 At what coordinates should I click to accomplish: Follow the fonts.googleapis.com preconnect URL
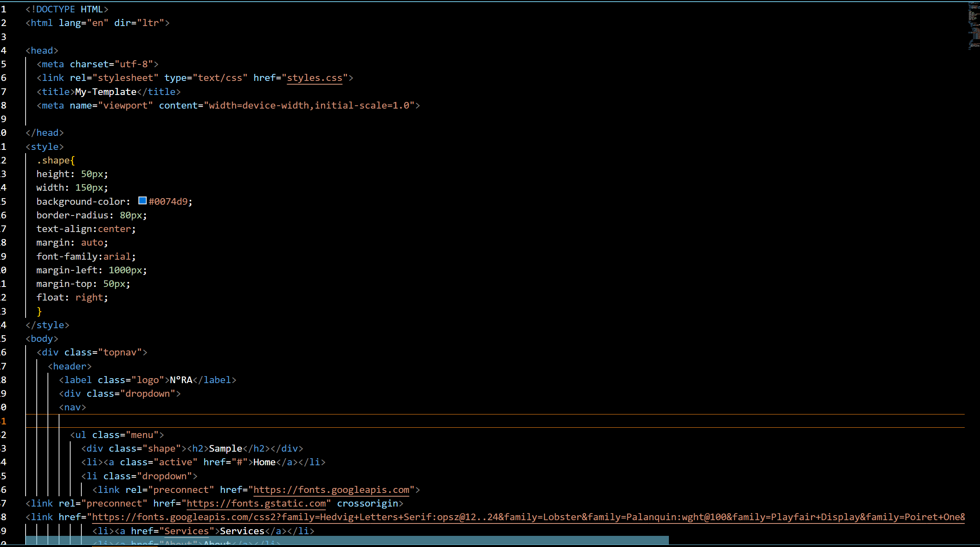click(x=331, y=490)
